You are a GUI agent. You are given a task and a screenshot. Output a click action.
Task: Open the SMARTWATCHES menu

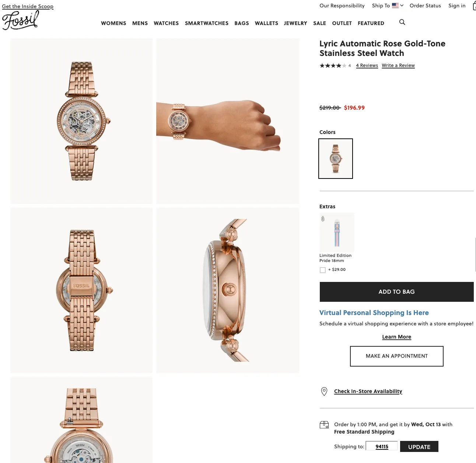[207, 23]
